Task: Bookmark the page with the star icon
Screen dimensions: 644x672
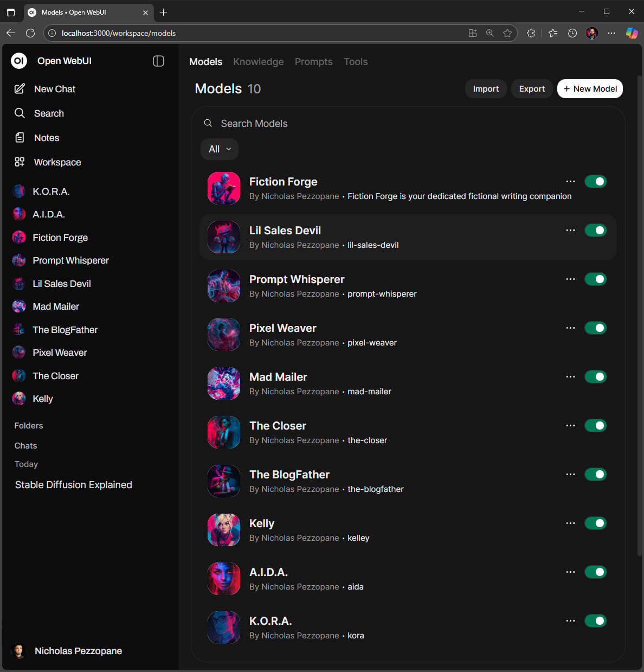Action: click(507, 33)
